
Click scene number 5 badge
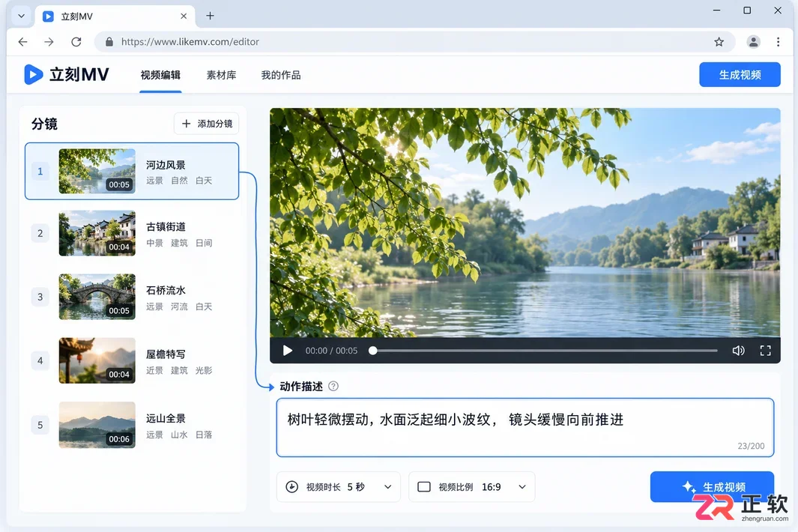pyautogui.click(x=40, y=425)
